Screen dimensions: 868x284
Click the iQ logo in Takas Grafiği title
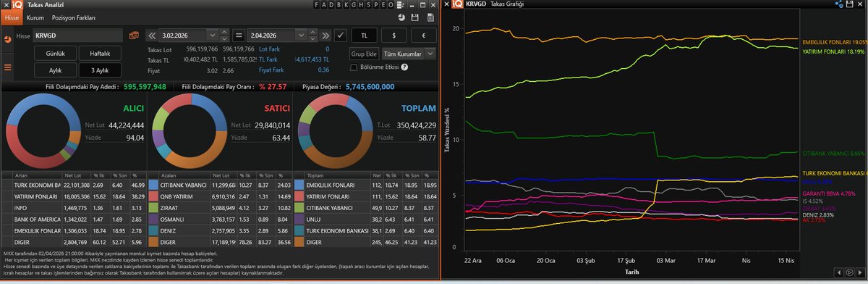457,4
